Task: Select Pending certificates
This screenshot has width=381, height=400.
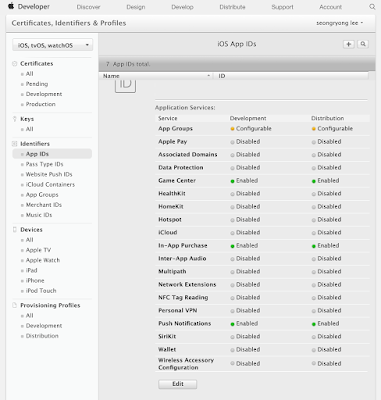Action: pos(37,84)
